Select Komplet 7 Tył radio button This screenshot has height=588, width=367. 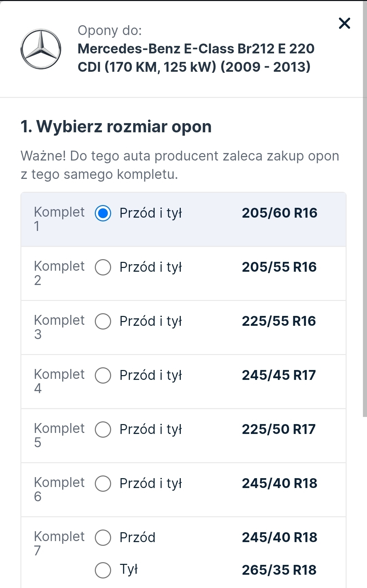coord(103,570)
